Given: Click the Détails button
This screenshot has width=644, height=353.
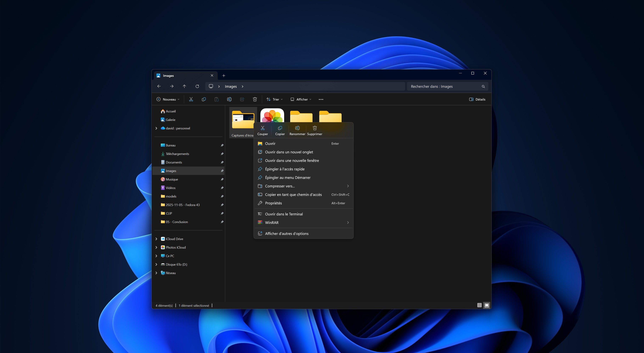Looking at the screenshot, I should (477, 99).
